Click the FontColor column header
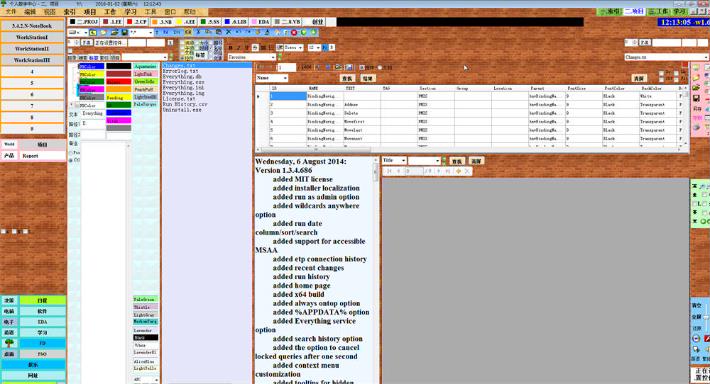 [620, 88]
